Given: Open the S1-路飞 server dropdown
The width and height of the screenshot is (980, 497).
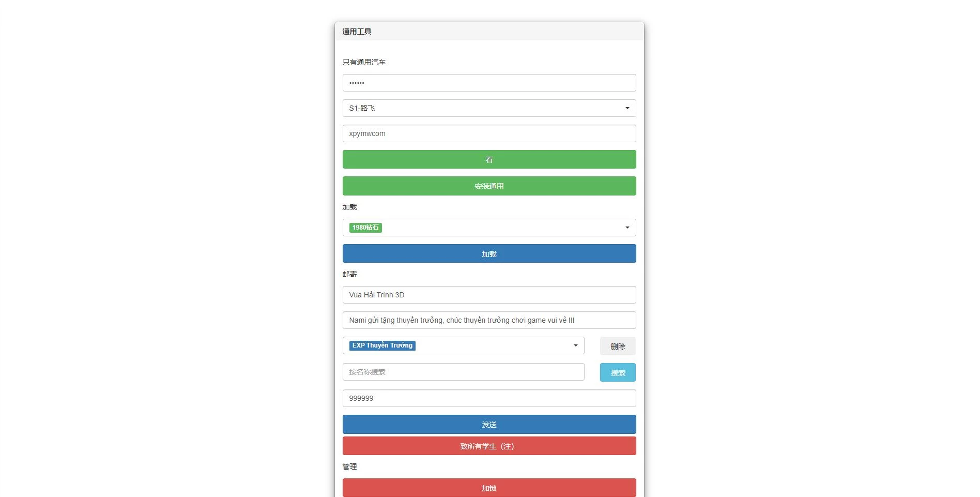Looking at the screenshot, I should [488, 108].
